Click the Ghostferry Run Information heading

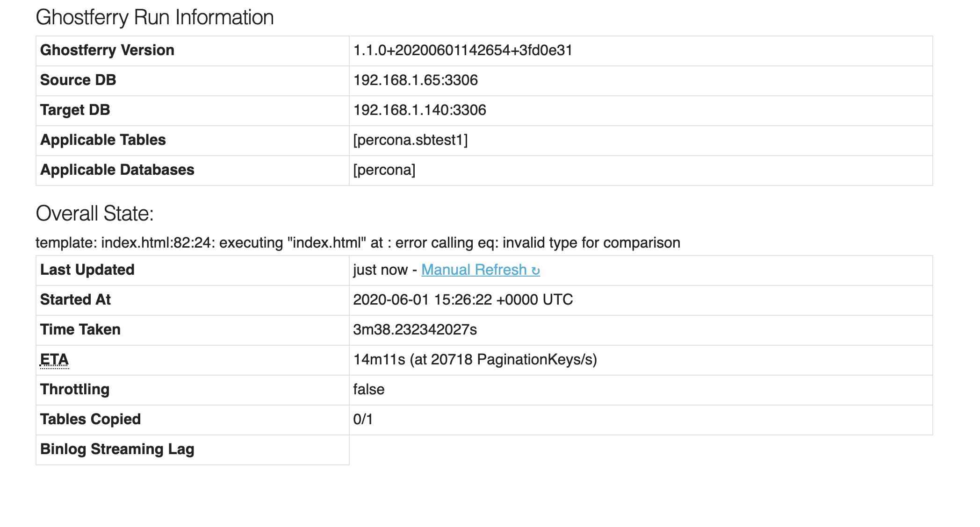(155, 17)
